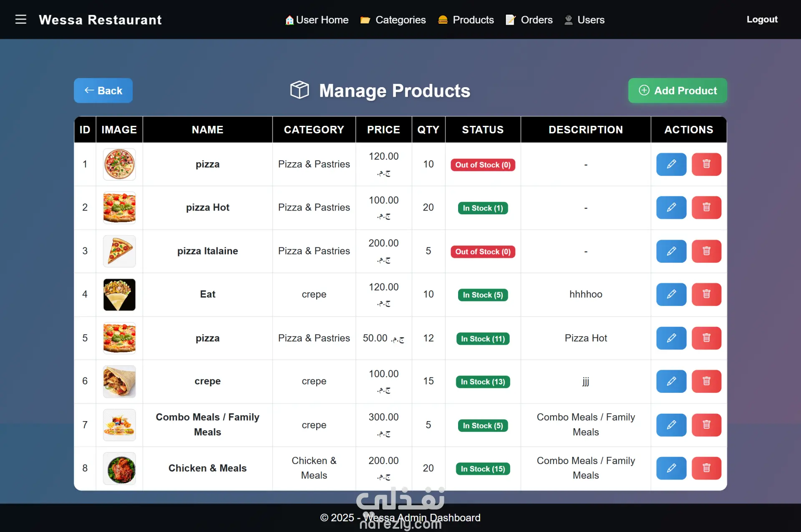Go to the Categories page
Viewport: 801px width, 532px height.
tap(393, 20)
